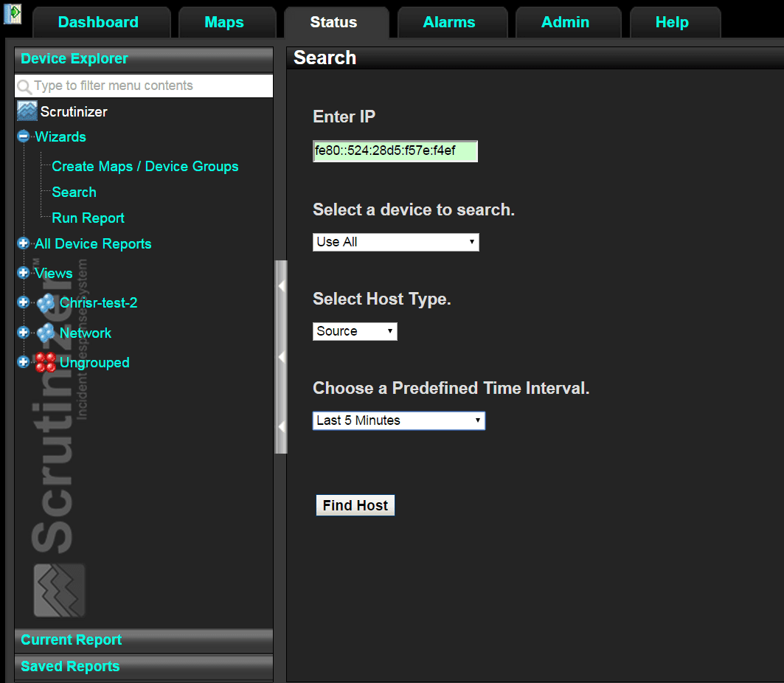Click the red Ungrouped cluster icon
This screenshot has width=784, height=683.
tap(46, 362)
